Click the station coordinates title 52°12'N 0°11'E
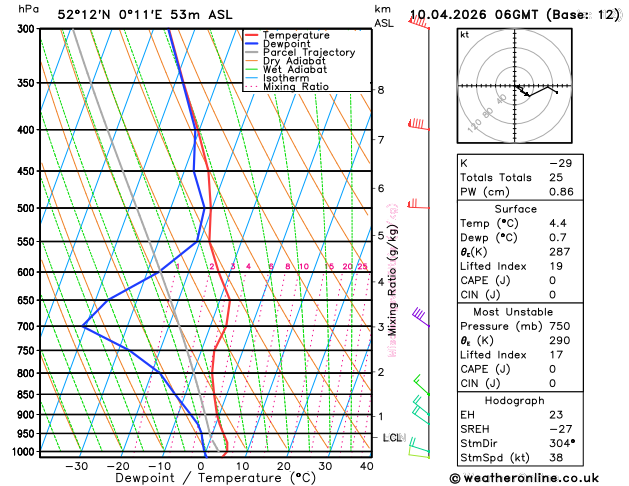This screenshot has width=629, height=486. coord(110,15)
